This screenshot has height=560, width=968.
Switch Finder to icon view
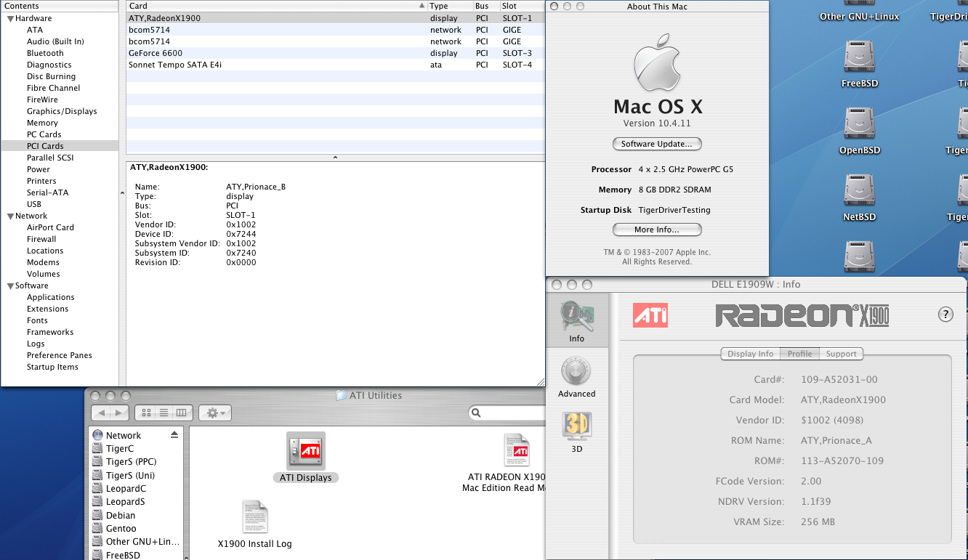click(146, 413)
